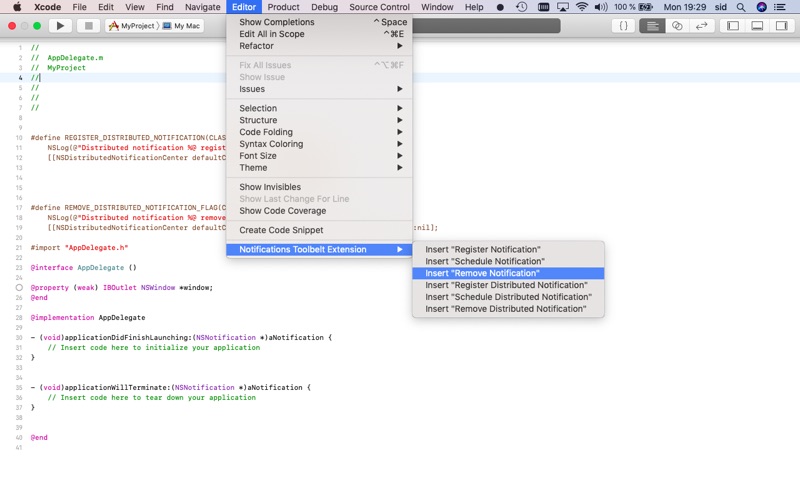The image size is (800, 500).
Task: Click line number 30 in the gutter
Action: coord(19,338)
